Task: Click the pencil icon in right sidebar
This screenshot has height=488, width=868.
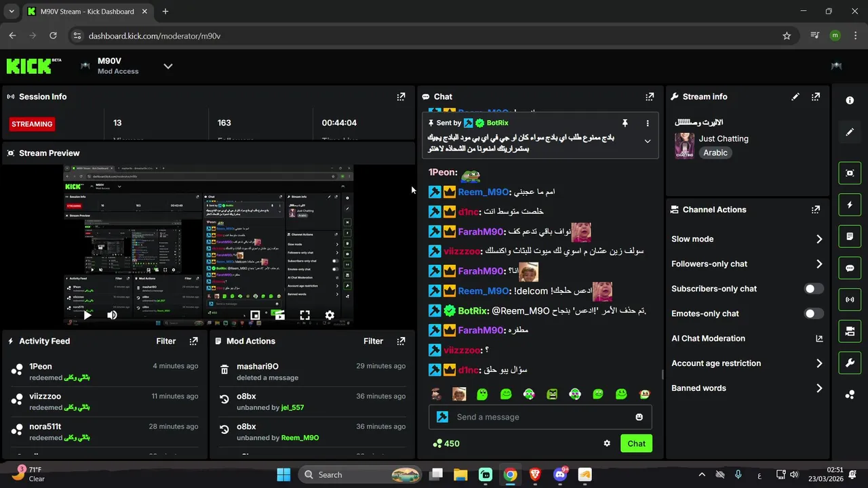Action: (x=850, y=132)
